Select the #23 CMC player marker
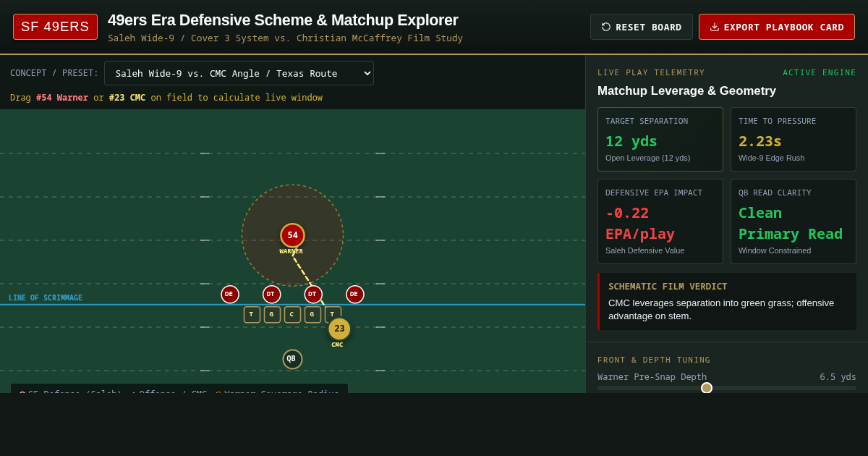 coord(339,329)
